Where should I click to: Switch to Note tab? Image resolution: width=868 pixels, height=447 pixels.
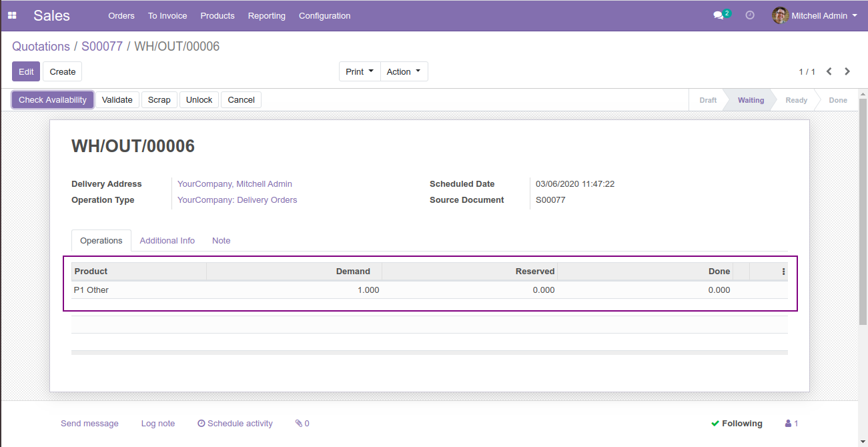click(x=222, y=241)
